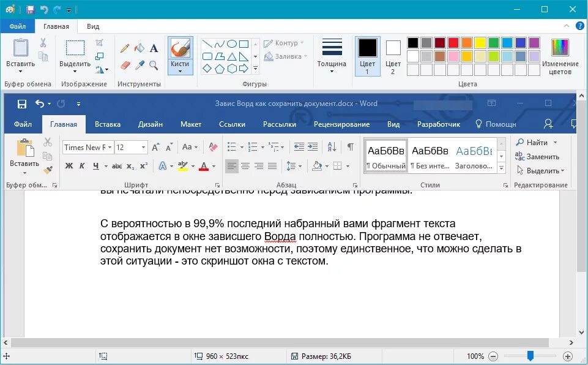This screenshot has height=365, width=588.
Task: Click Найти in Word window
Action: tap(537, 142)
